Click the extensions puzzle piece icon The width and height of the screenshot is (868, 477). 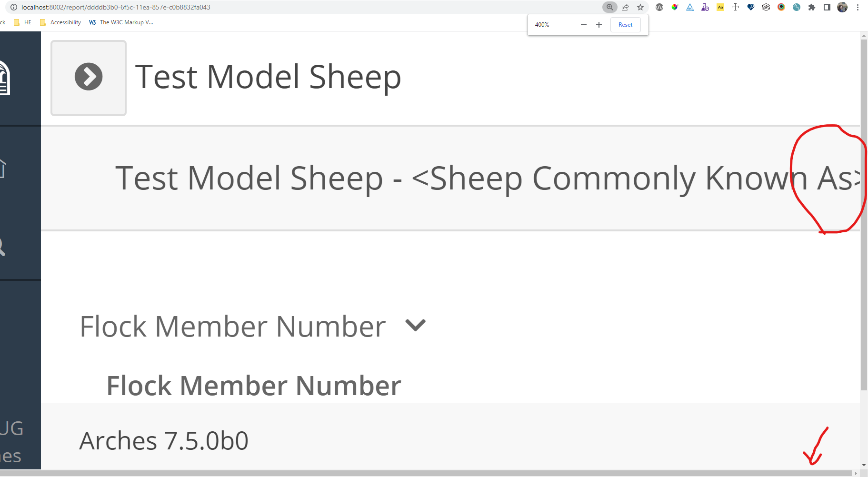click(x=810, y=7)
